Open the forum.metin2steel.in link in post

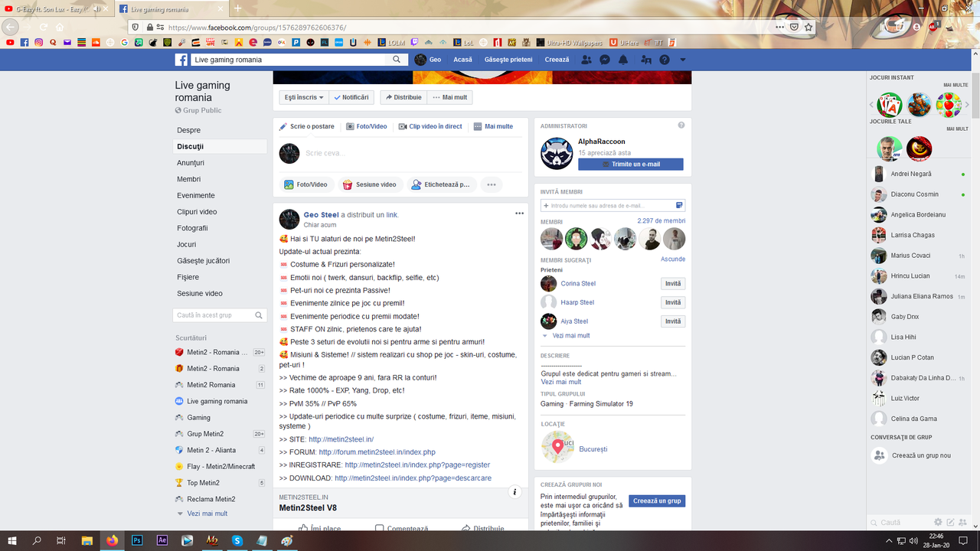pyautogui.click(x=377, y=452)
